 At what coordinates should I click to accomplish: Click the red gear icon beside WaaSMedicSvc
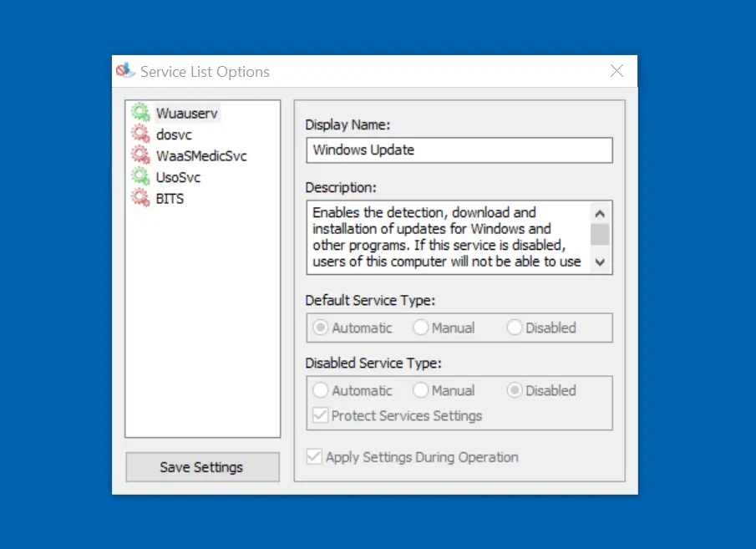pos(141,155)
